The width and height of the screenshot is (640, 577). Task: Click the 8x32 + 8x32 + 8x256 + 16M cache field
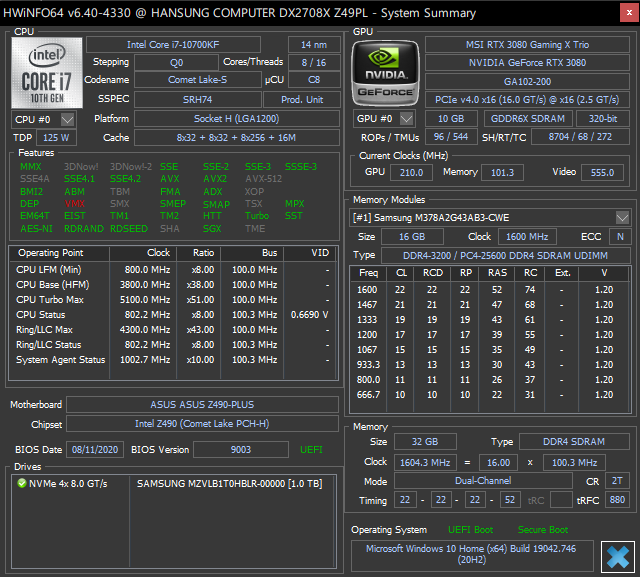(237, 138)
